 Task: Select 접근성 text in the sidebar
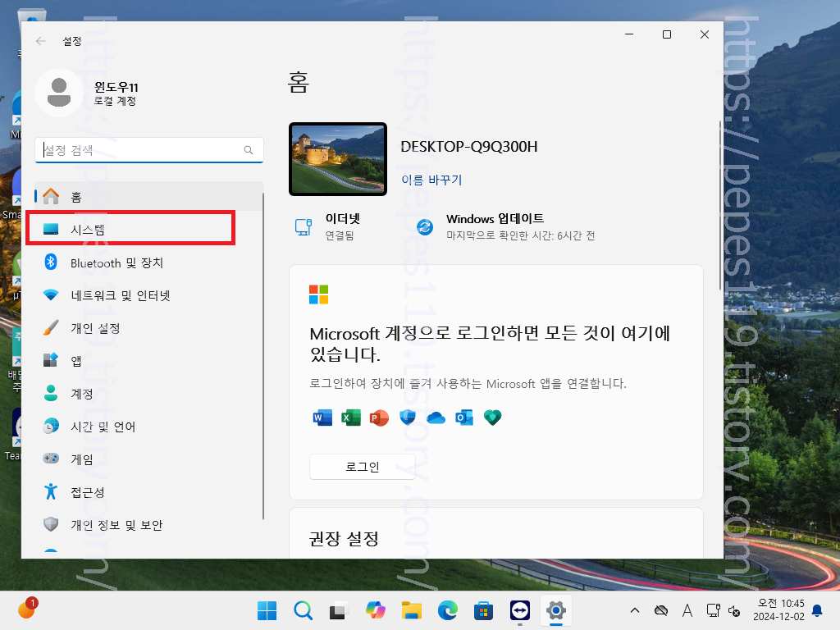(88, 492)
